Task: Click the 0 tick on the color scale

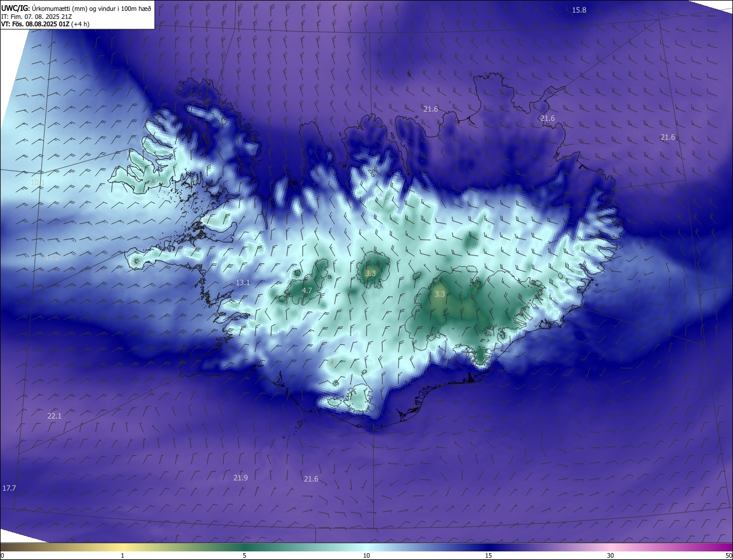Action: click(x=2, y=555)
